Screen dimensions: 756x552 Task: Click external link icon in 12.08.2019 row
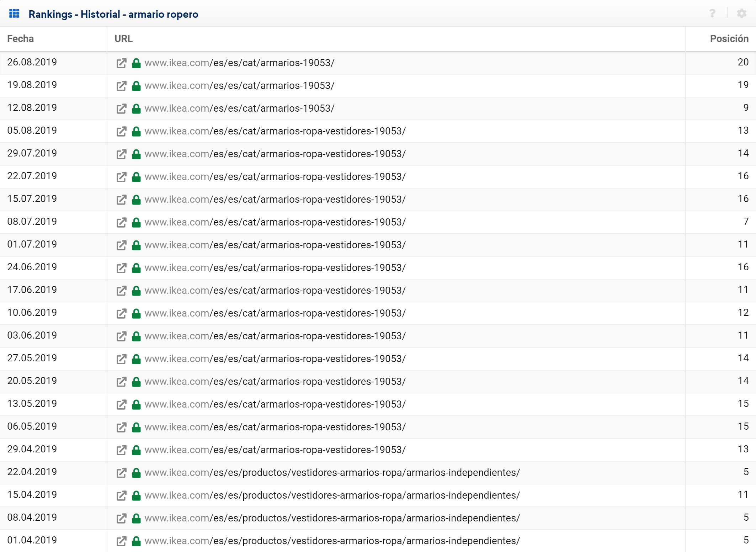pos(121,109)
